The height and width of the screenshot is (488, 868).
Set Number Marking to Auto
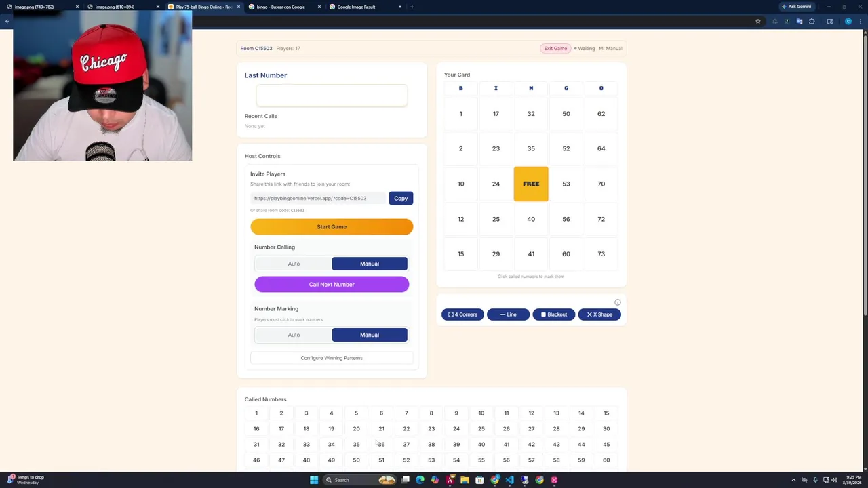coord(294,335)
